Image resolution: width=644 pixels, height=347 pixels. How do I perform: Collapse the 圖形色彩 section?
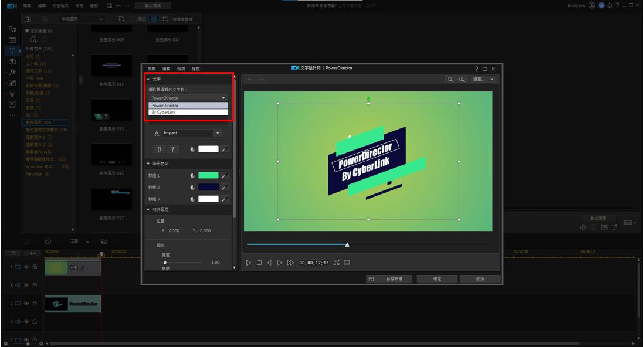(x=148, y=164)
